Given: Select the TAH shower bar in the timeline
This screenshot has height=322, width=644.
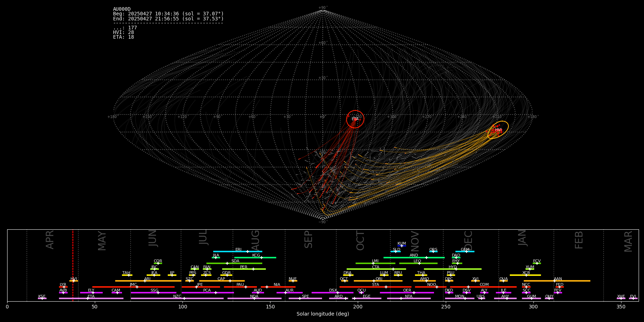Looking at the screenshot, I should click(127, 275).
